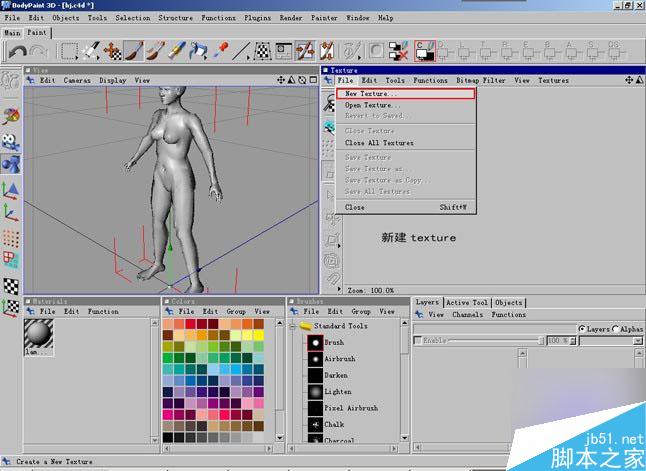This screenshot has width=646, height=471.
Task: Select the line drawing tool
Action: click(241, 52)
